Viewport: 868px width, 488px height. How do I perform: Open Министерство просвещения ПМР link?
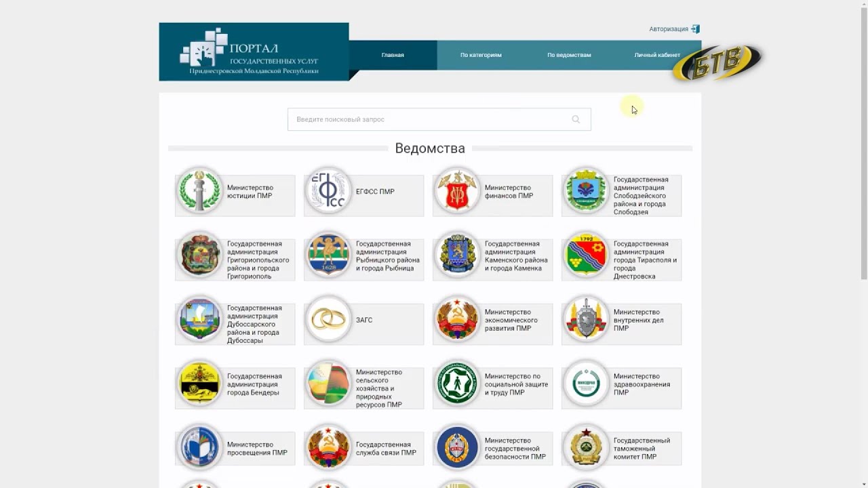click(257, 449)
